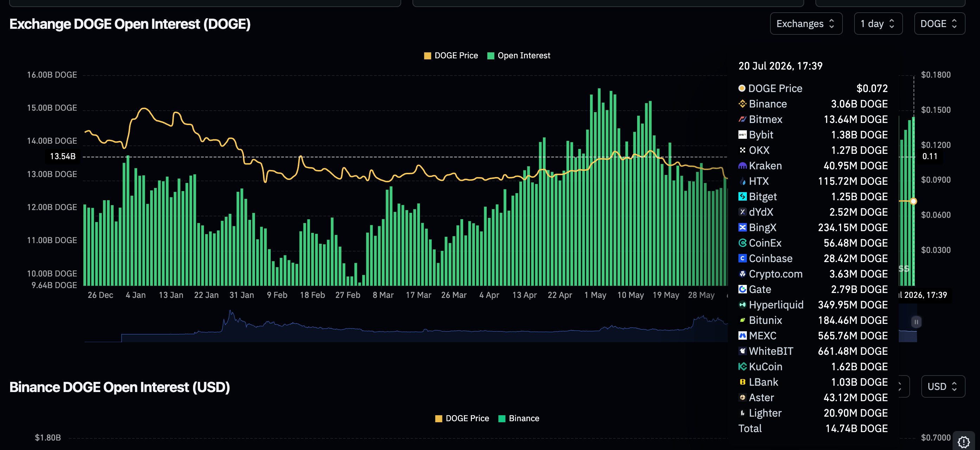980x450 pixels.
Task: Click the OKX exchange icon
Action: pyautogui.click(x=742, y=150)
